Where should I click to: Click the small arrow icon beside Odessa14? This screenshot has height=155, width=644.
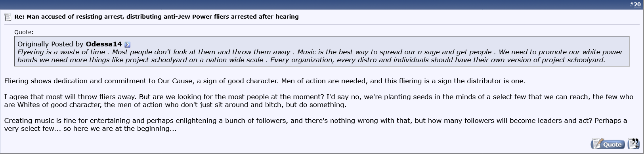point(127,45)
